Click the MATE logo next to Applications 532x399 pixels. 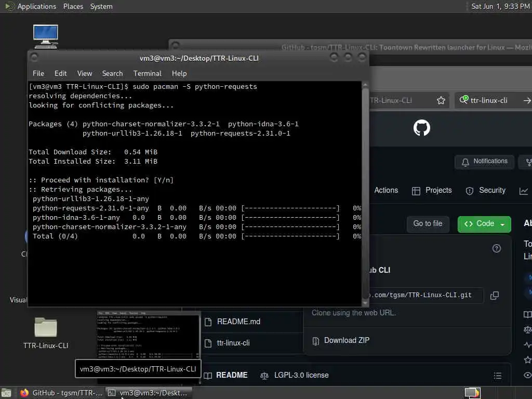click(9, 6)
